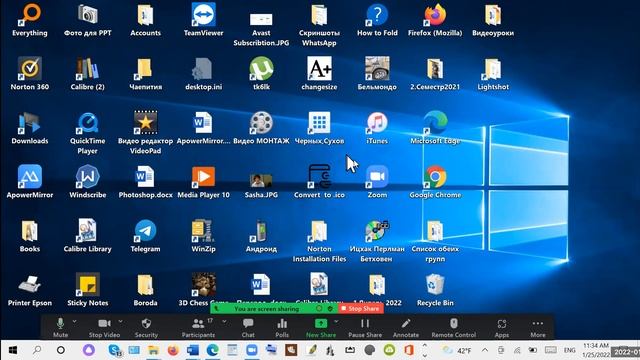Select the WinZip desktop icon
This screenshot has height=360, width=640.
pos(203,230)
